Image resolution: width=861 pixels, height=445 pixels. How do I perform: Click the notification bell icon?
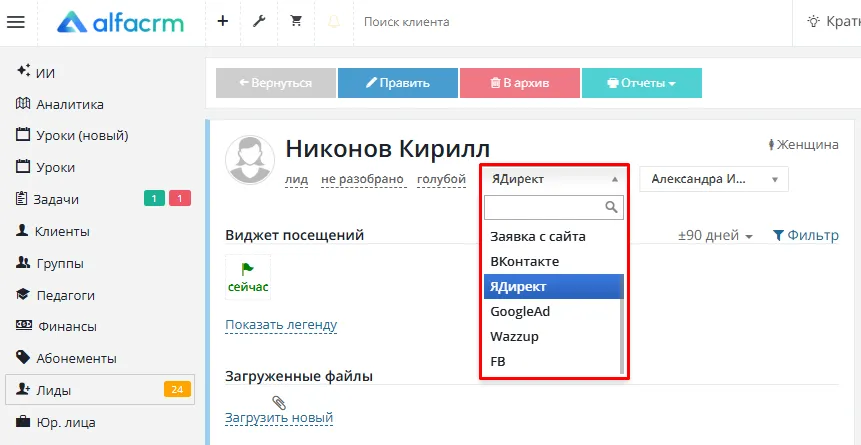334,21
